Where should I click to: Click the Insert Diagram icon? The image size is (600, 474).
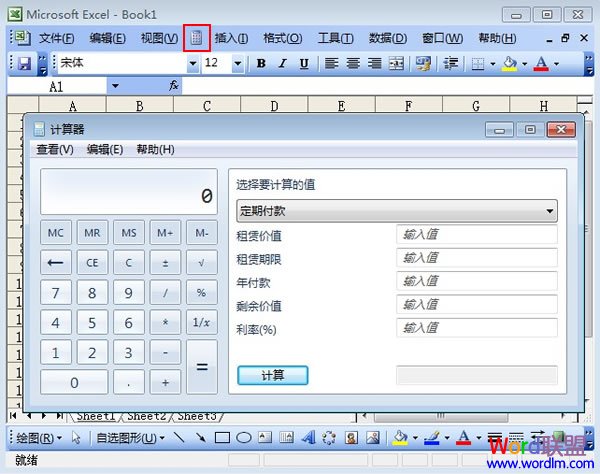coord(329,437)
